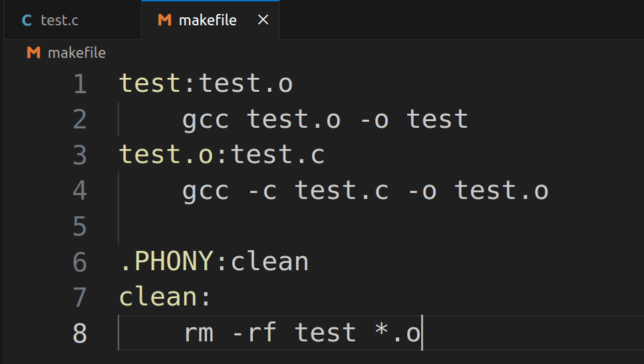Click line number 8 in the gutter
This screenshot has width=644, height=364.
click(x=80, y=333)
